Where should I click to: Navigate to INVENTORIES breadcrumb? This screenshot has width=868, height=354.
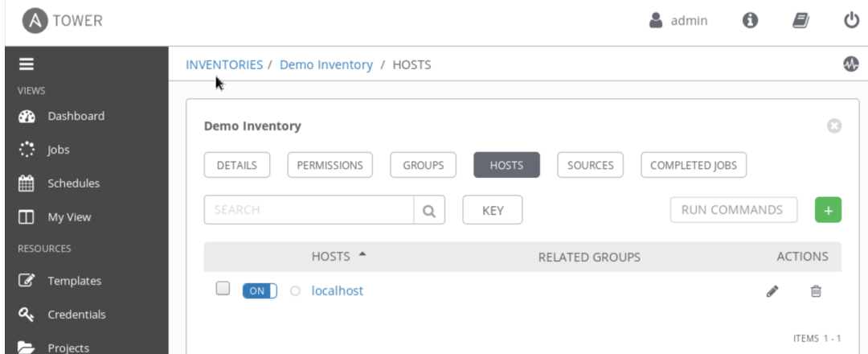tap(224, 65)
